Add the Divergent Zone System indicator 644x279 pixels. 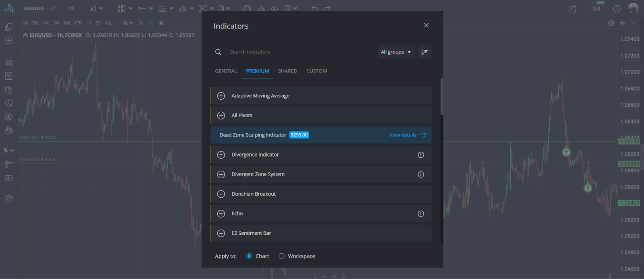point(221,174)
